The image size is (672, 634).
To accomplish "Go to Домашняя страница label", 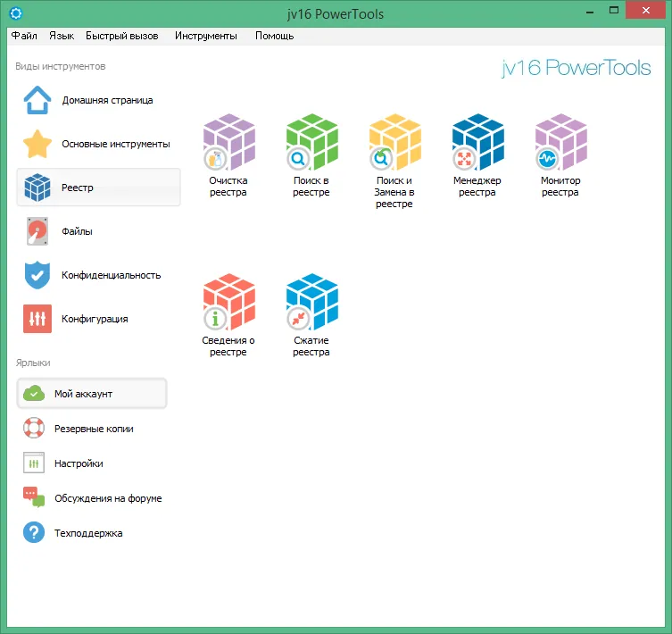I will [108, 100].
